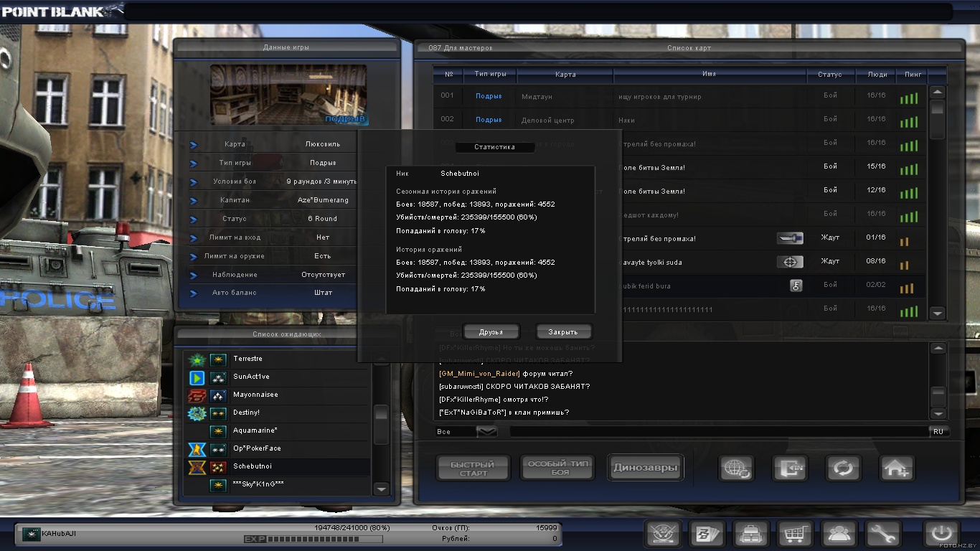Select player Terrestre in waiting list
Viewport: 980px width, 551px height.
coord(278,359)
